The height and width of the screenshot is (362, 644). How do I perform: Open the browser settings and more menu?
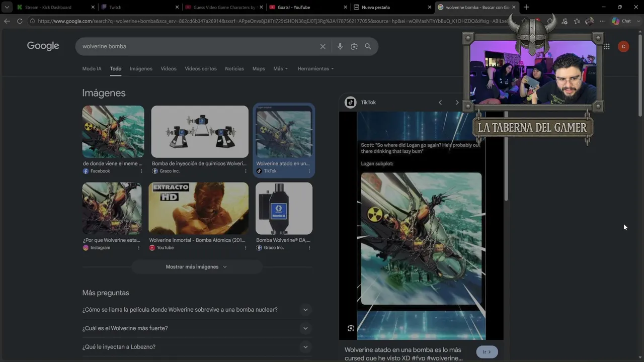click(602, 21)
